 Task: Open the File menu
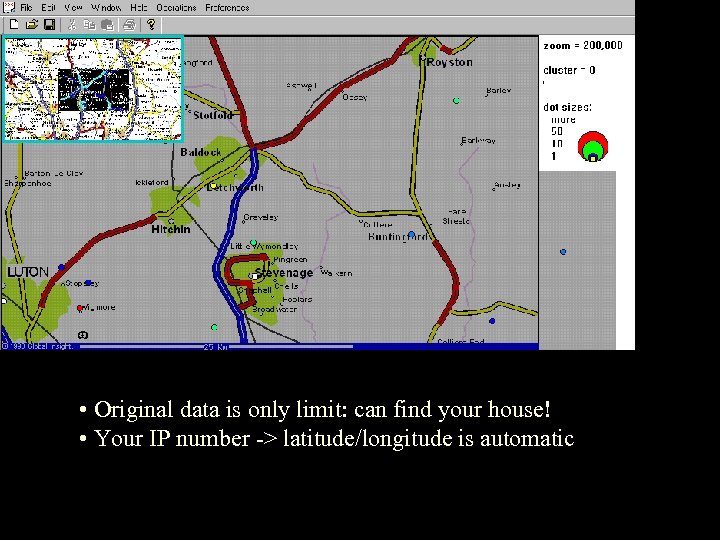(26, 8)
